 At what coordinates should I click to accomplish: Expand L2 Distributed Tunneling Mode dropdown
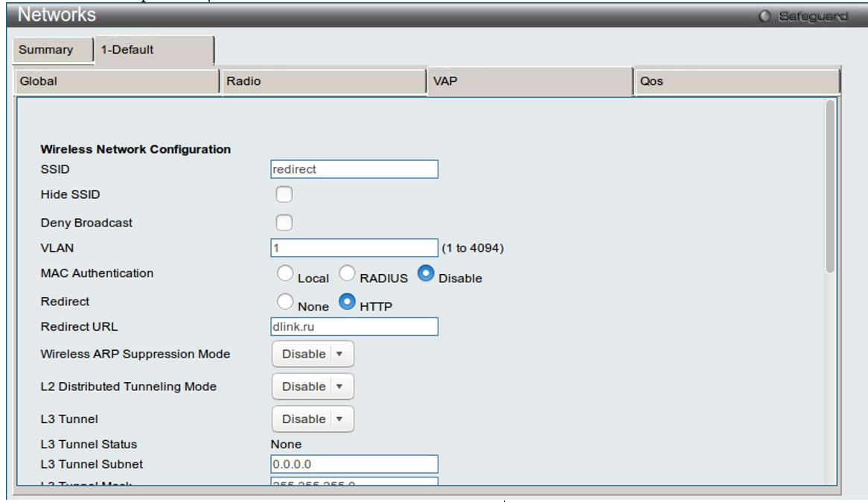313,387
